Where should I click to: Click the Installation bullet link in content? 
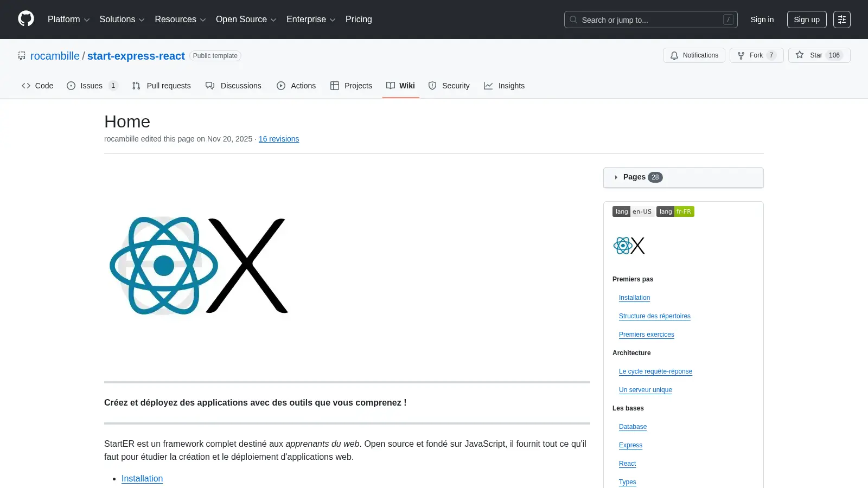142,478
